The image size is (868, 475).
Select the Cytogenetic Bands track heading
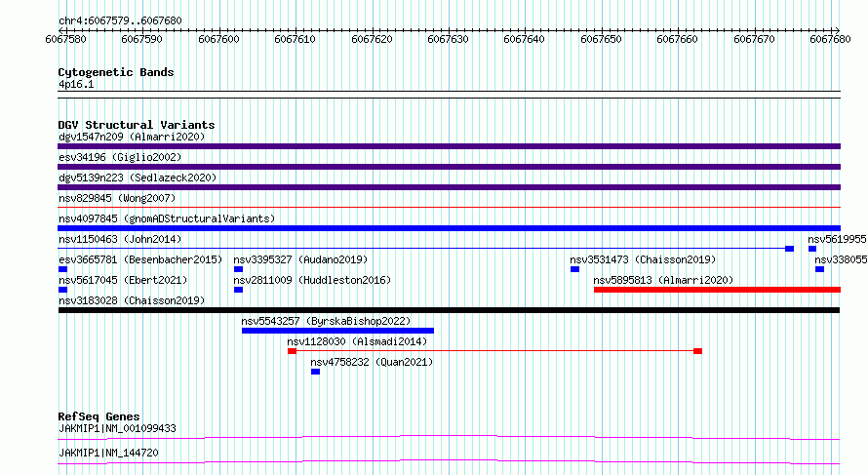click(116, 72)
